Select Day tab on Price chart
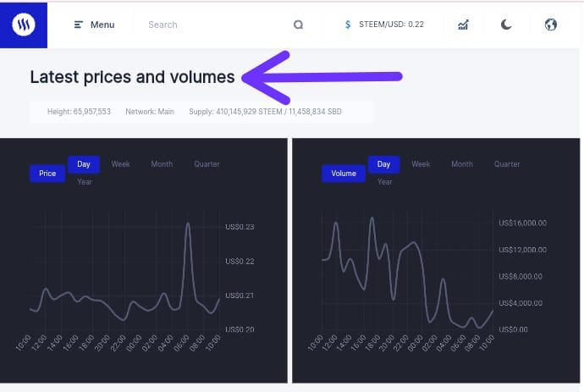Viewport: 584px width, 392px height. click(x=84, y=164)
